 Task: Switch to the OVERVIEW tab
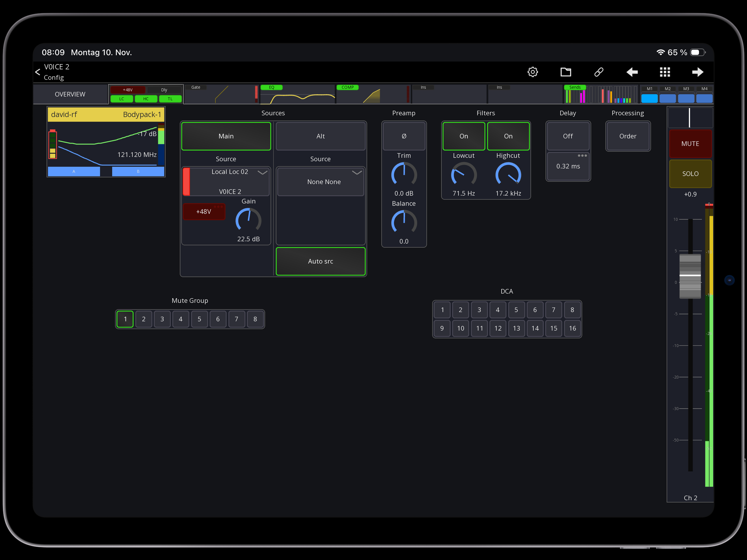[x=70, y=94]
